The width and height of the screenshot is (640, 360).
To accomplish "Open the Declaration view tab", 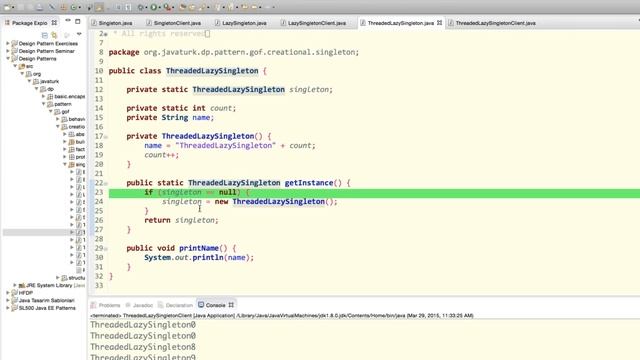I will click(176, 305).
